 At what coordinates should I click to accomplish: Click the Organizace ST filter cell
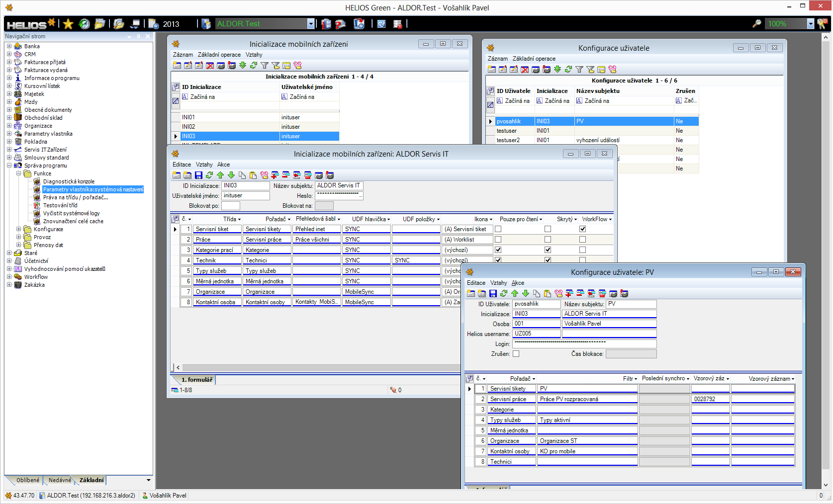(587, 441)
